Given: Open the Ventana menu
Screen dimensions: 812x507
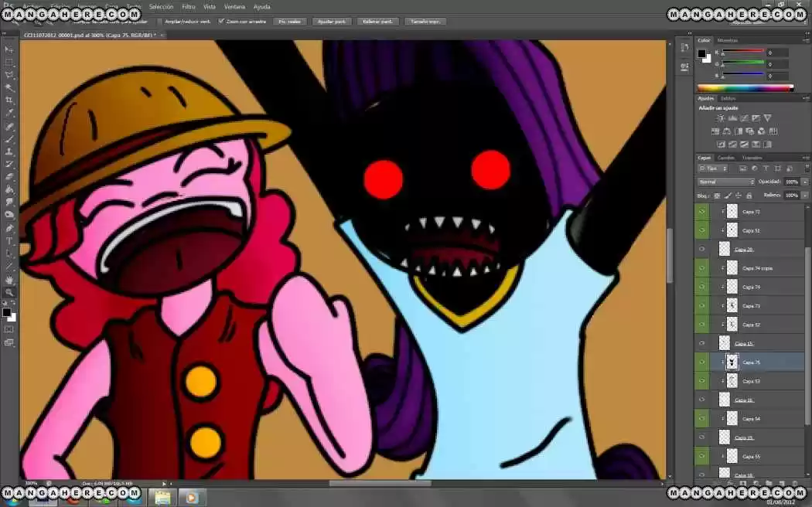Looking at the screenshot, I should (x=234, y=7).
